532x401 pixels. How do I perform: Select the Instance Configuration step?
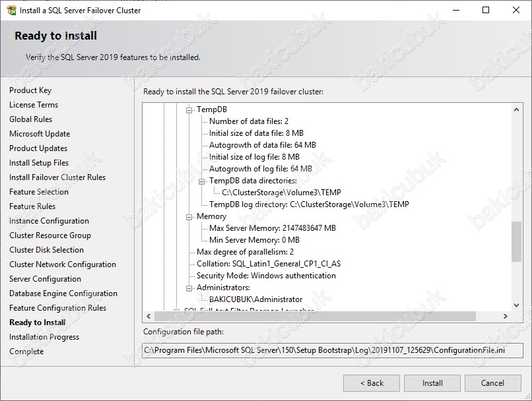click(49, 221)
